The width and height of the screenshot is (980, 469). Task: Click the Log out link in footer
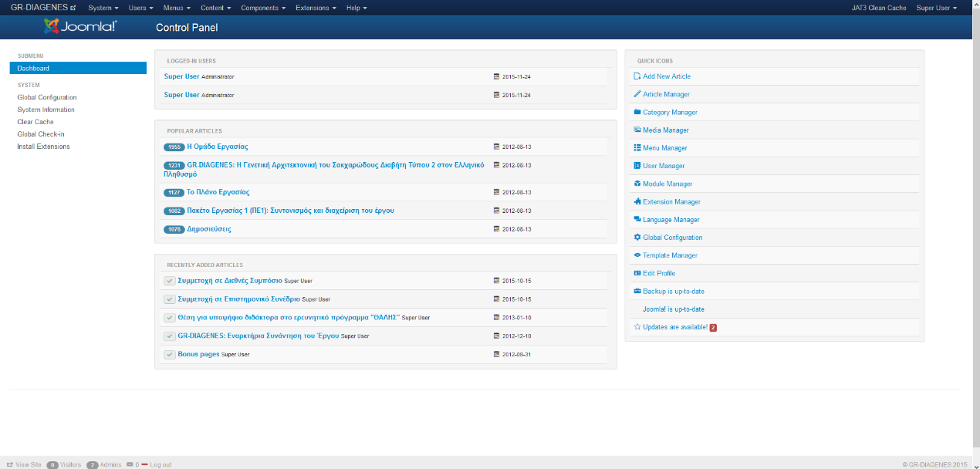coord(161,465)
